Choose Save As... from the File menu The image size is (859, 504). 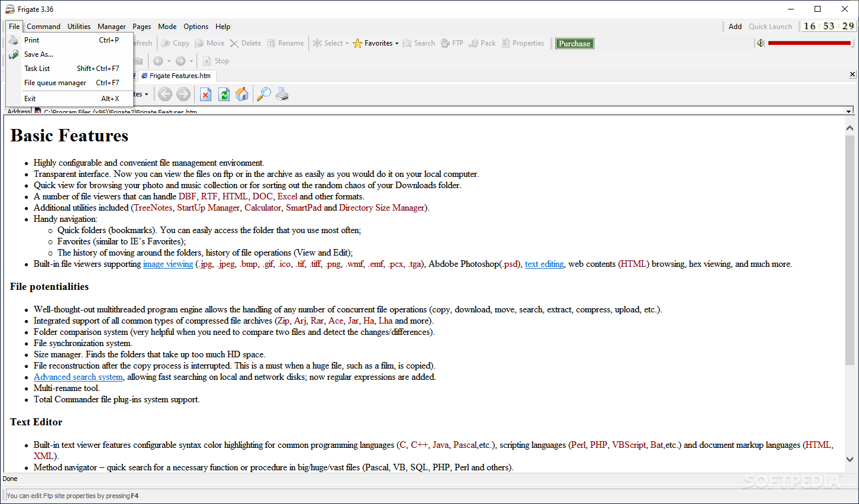pos(69,54)
